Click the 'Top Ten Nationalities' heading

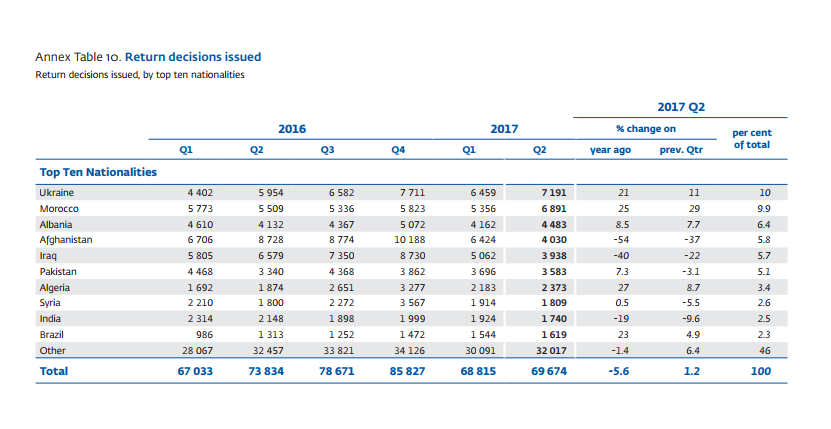tap(97, 172)
